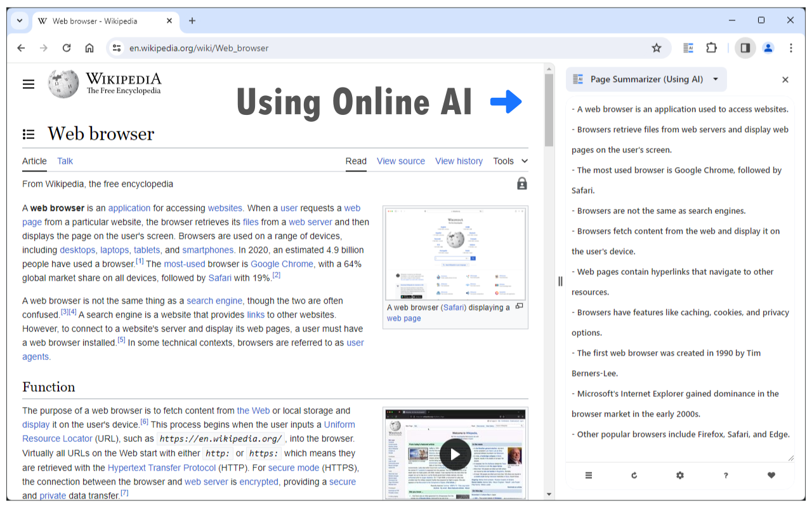Reload the Wikipedia page

[67, 48]
